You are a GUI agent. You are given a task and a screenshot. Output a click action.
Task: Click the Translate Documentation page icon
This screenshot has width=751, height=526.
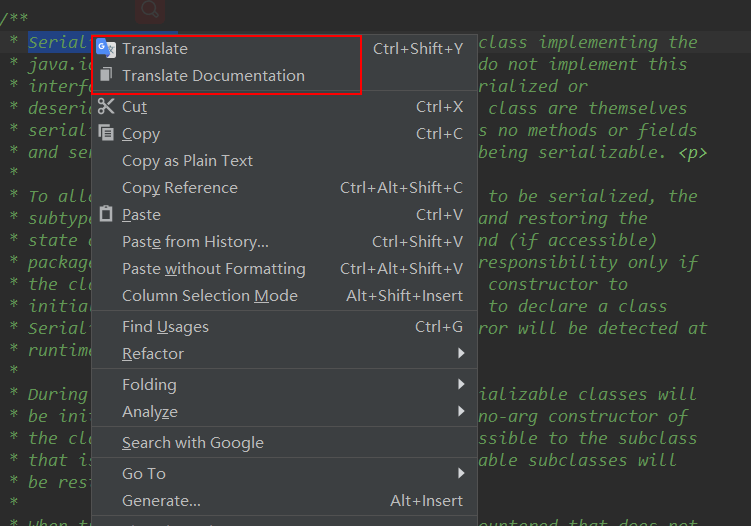click(106, 75)
